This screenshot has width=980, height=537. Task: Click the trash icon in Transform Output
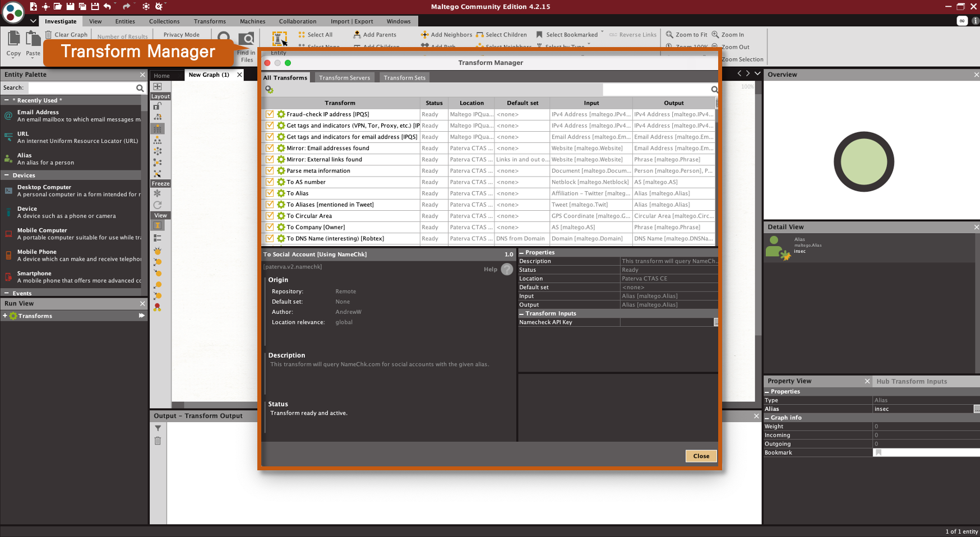click(x=158, y=441)
